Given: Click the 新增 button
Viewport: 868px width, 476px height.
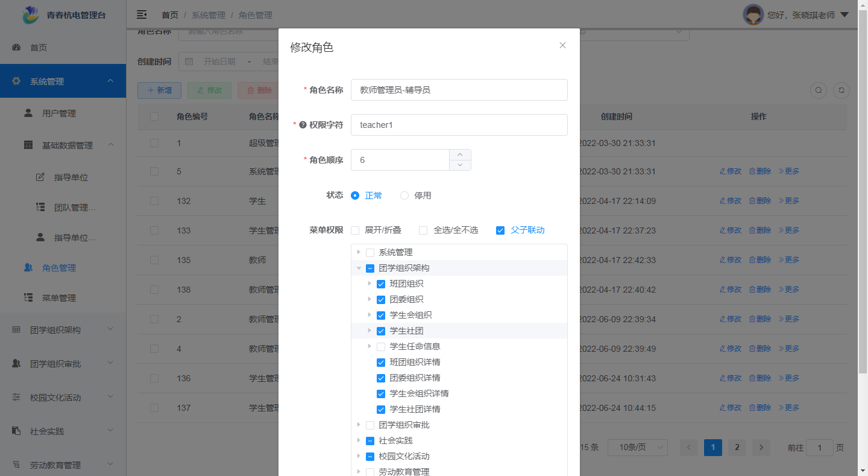Looking at the screenshot, I should 159,90.
